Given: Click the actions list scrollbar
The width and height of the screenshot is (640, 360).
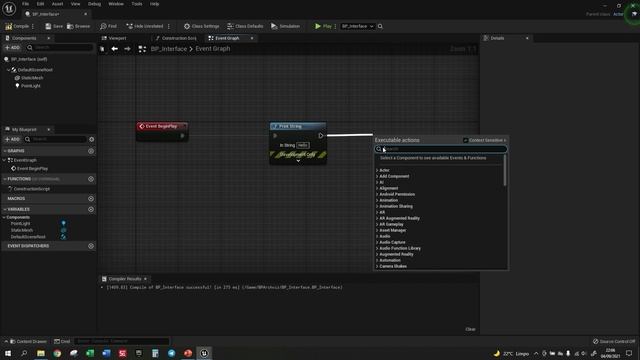Looking at the screenshot, I should (505, 171).
